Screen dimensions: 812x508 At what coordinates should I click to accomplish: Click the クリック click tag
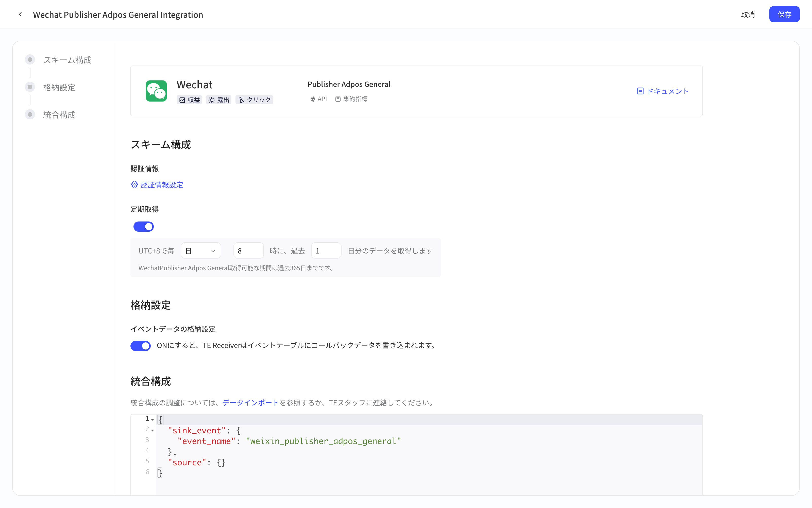coord(254,100)
